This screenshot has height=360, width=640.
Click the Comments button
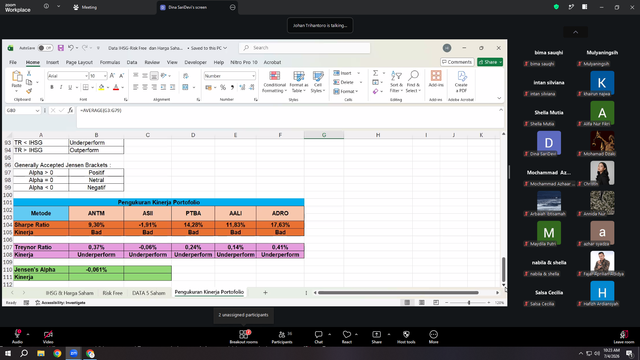pyautogui.click(x=457, y=62)
